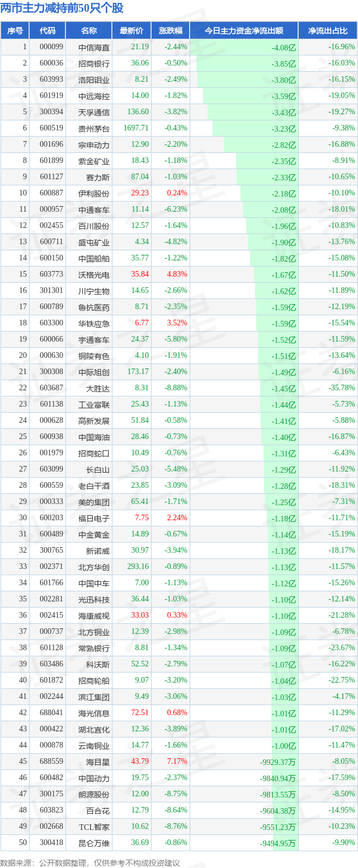Click change 7.17% for 海目星

click(x=177, y=762)
